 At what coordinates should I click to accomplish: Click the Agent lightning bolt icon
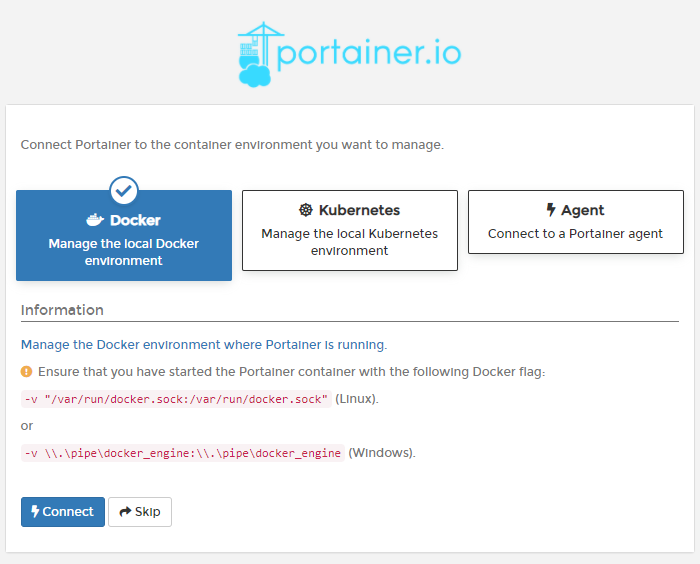[551, 210]
